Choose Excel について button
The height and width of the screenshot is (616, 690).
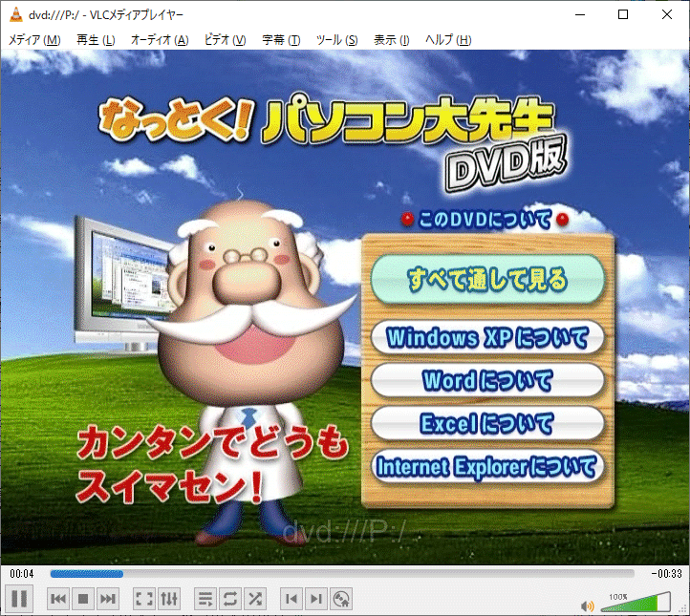[487, 423]
